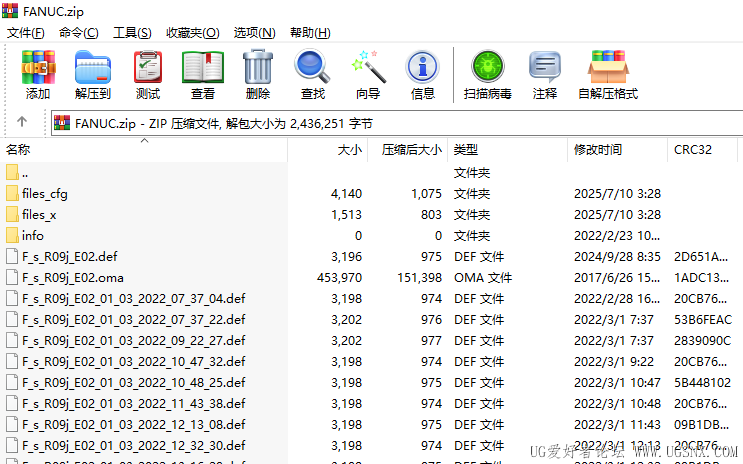Image resolution: width=743 pixels, height=464 pixels.
Task: Click the 解压到 (Extract to) icon
Action: point(93,67)
